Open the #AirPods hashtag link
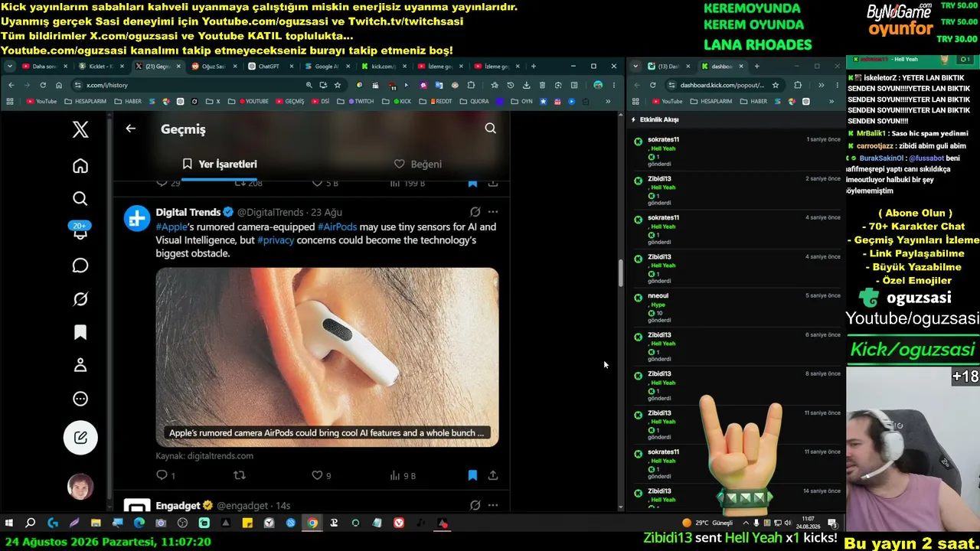980x551 pixels. click(x=338, y=227)
